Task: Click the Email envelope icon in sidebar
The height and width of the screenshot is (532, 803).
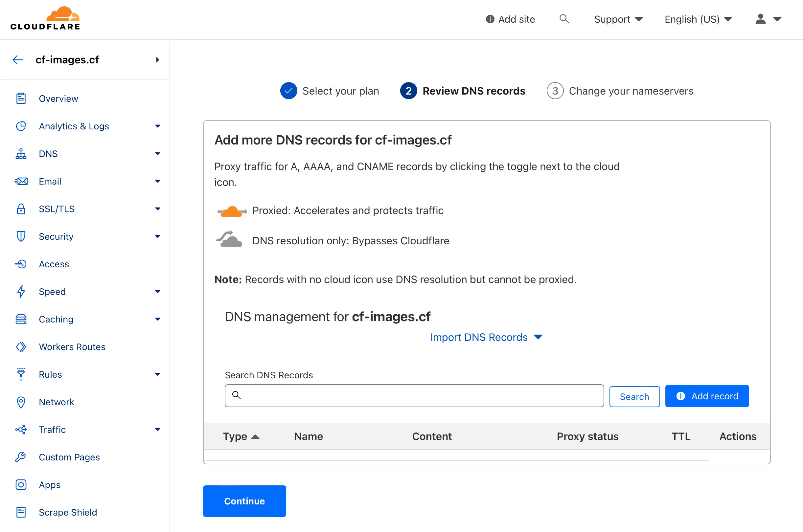Action: (x=21, y=181)
